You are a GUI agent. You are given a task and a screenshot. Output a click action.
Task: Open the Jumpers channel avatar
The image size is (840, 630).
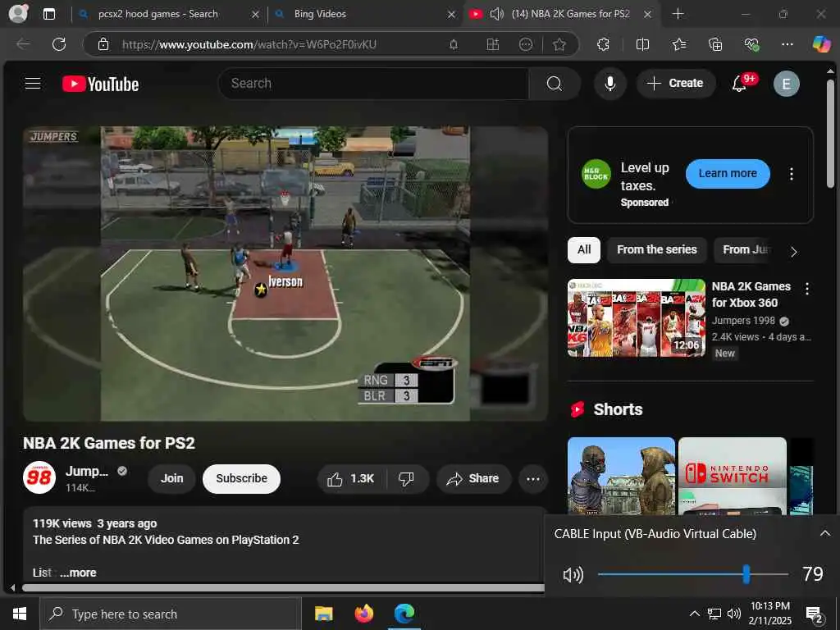[39, 477]
